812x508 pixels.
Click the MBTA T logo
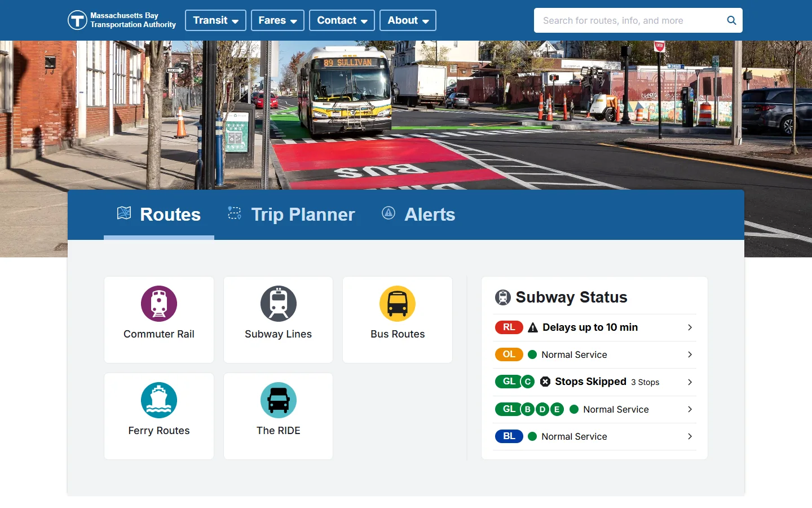pyautogui.click(x=77, y=20)
